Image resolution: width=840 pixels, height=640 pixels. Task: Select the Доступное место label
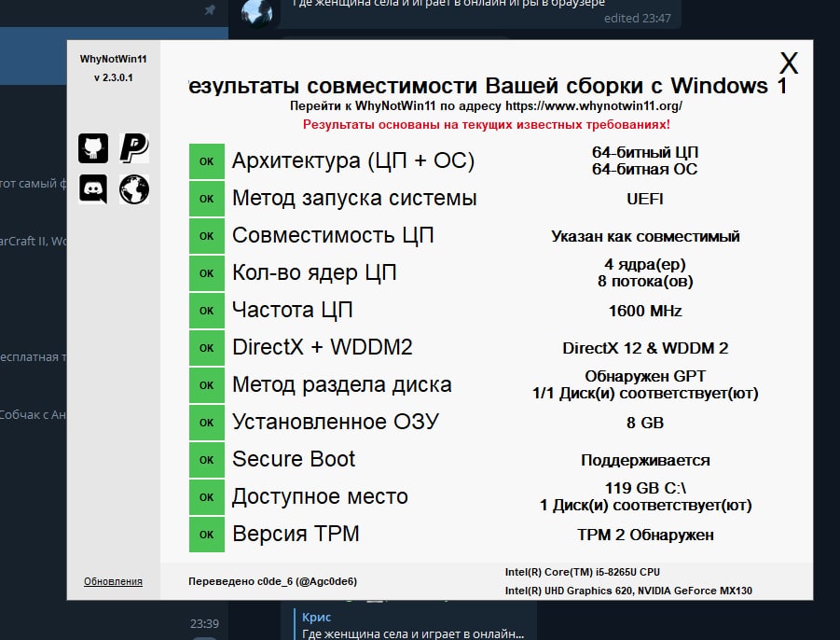click(x=320, y=496)
